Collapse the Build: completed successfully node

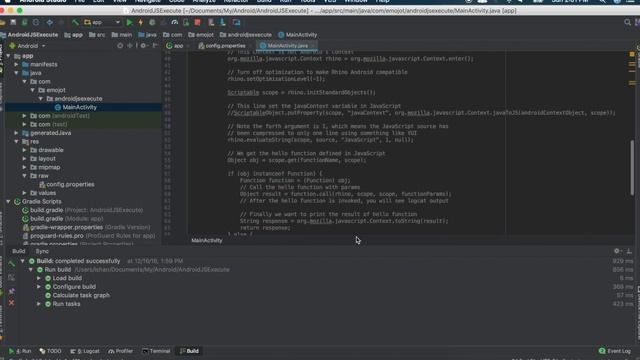pyautogui.click(x=23, y=261)
